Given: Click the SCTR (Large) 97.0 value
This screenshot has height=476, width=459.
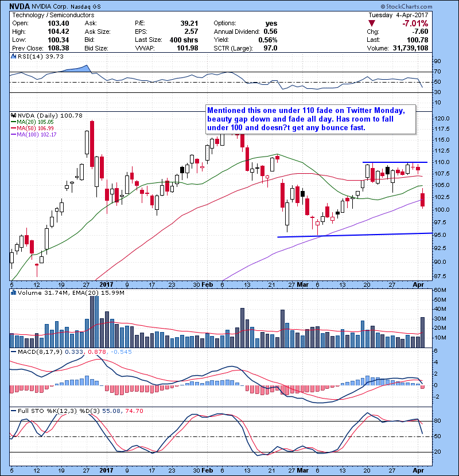Looking at the screenshot, I should [270, 48].
